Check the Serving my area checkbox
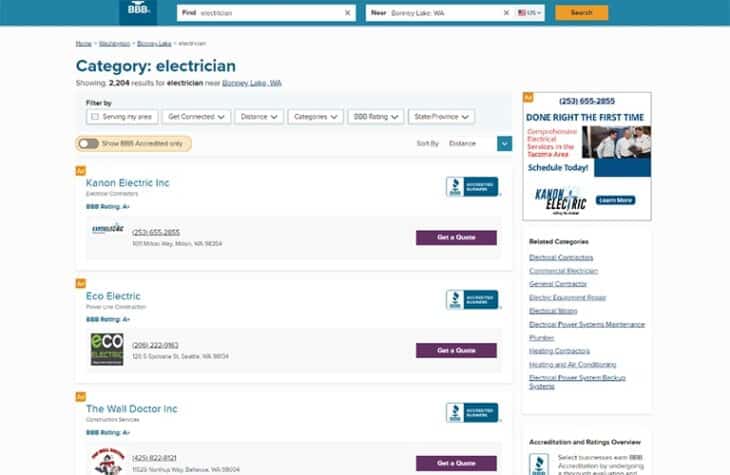Image resolution: width=730 pixels, height=475 pixels. pos(95,117)
